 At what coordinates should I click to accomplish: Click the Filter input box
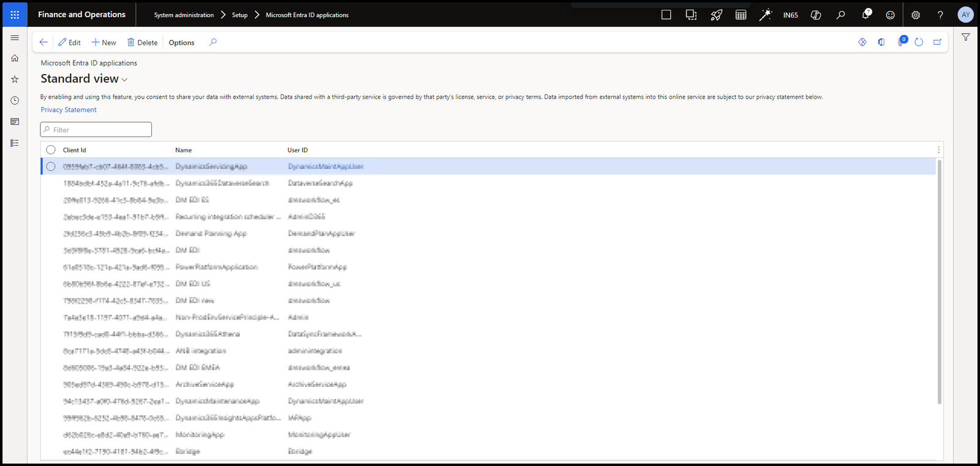coord(96,130)
